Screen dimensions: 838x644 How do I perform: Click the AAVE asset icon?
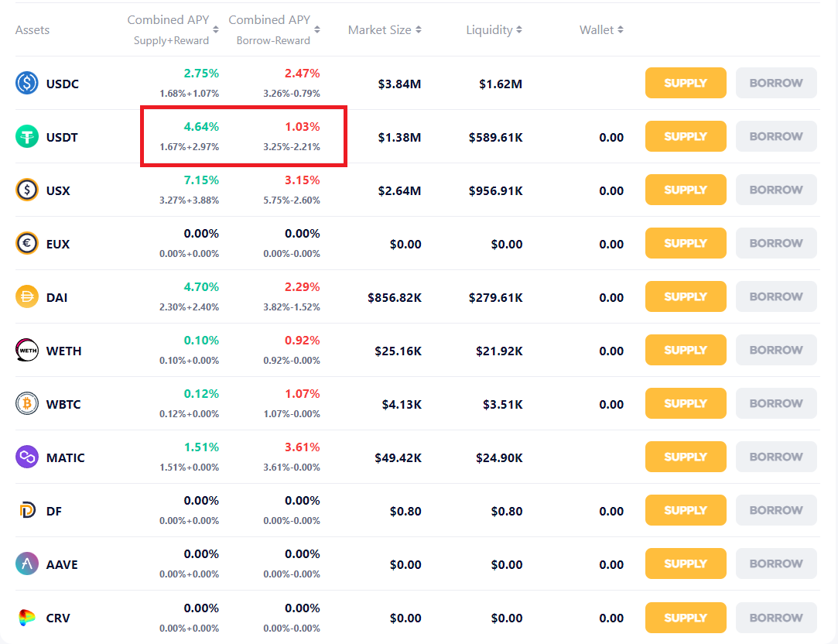27,564
